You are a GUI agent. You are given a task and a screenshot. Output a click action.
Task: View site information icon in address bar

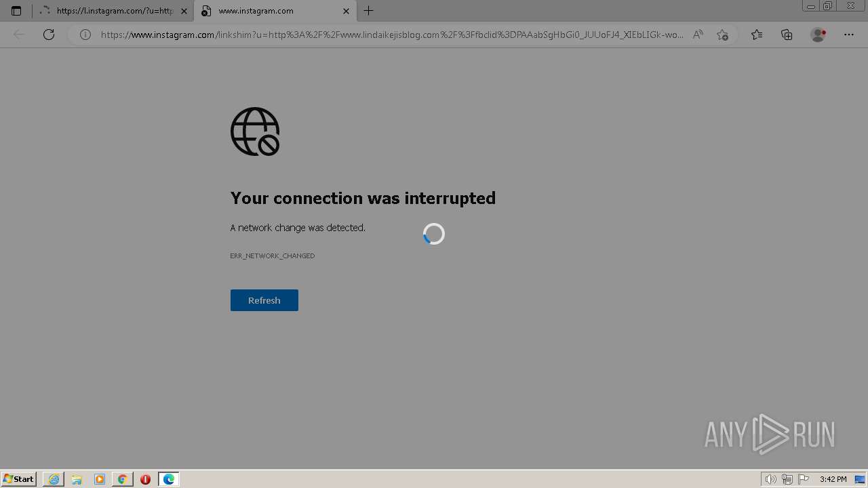tap(85, 35)
